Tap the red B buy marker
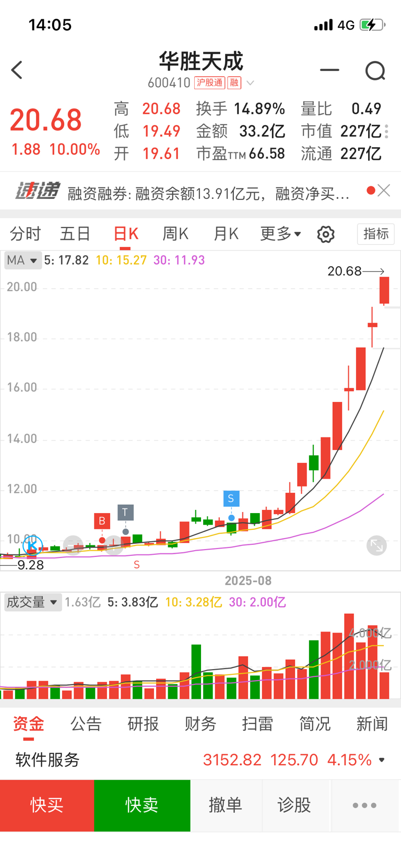Viewport: 401px width, 868px height. 102,520
